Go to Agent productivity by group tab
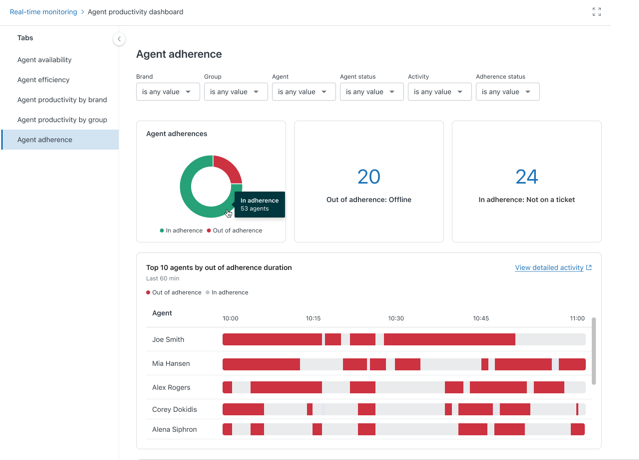Viewport: 639px width, 460px height. 62,120
